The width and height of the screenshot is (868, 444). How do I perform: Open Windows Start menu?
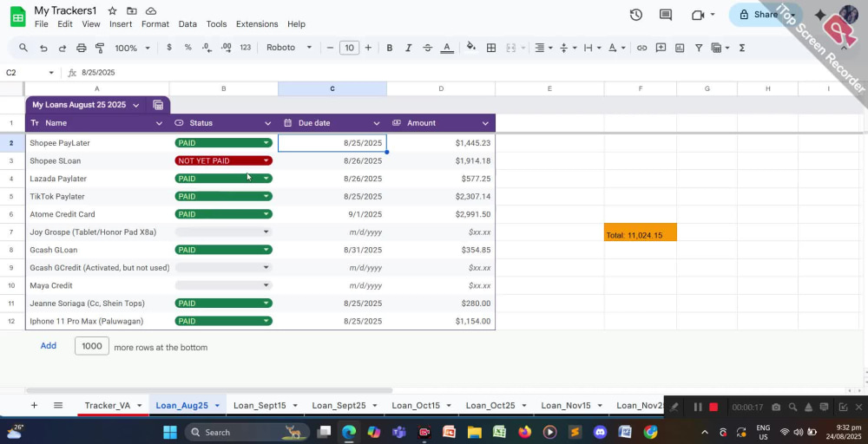point(170,432)
